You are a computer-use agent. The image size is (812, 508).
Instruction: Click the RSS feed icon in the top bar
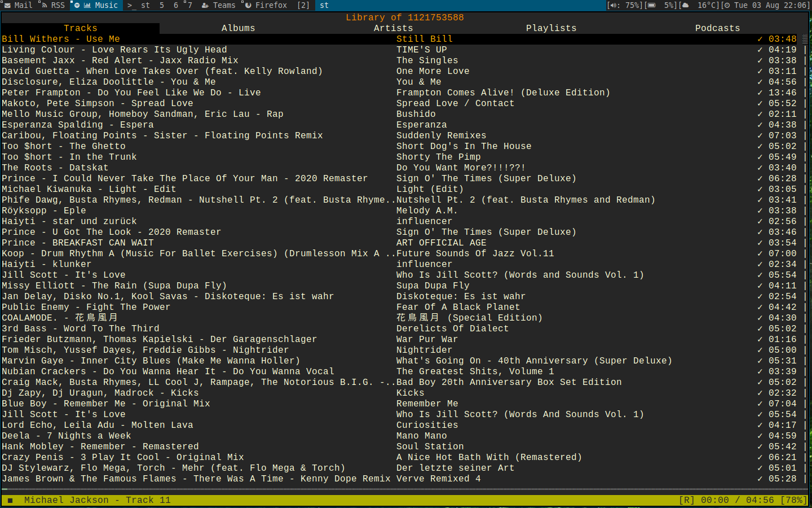coord(43,5)
